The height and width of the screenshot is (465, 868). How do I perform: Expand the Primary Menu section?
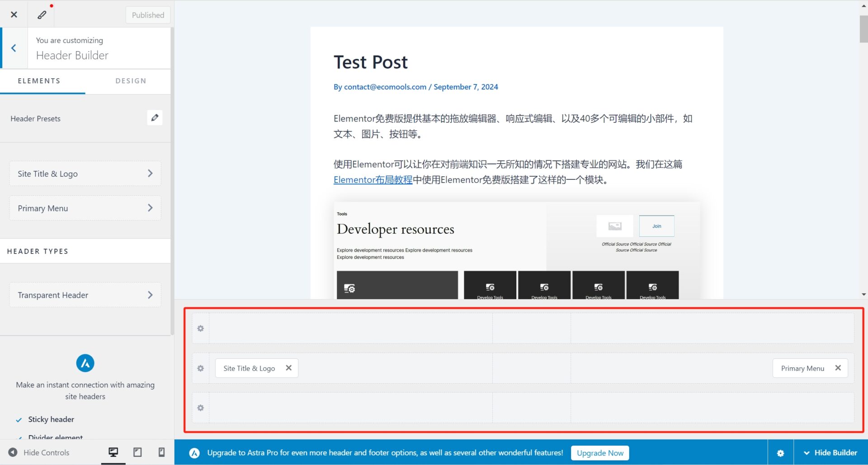coord(85,208)
